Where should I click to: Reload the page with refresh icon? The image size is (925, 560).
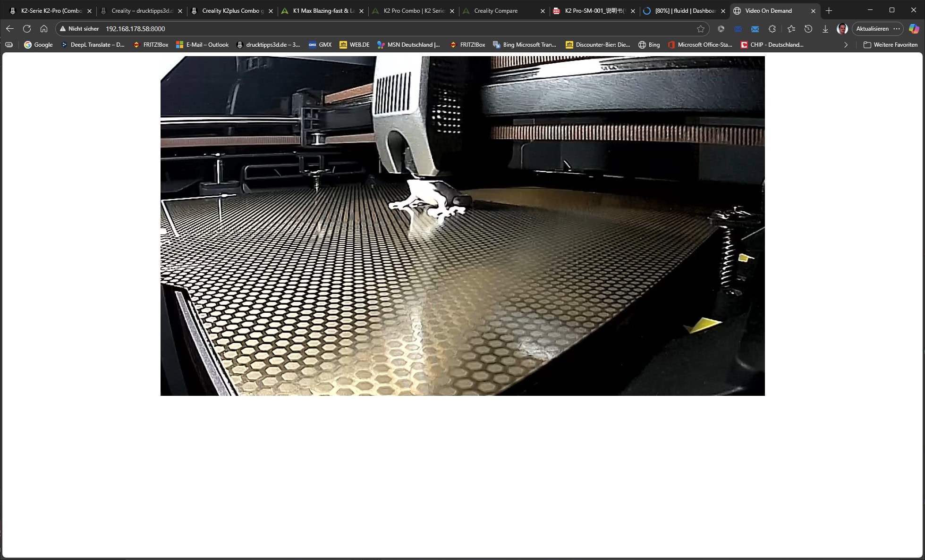click(x=27, y=29)
